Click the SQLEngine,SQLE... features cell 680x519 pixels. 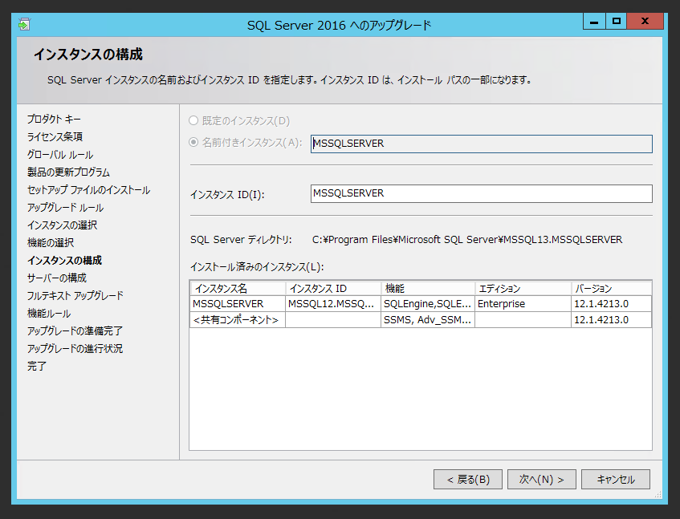click(x=428, y=304)
